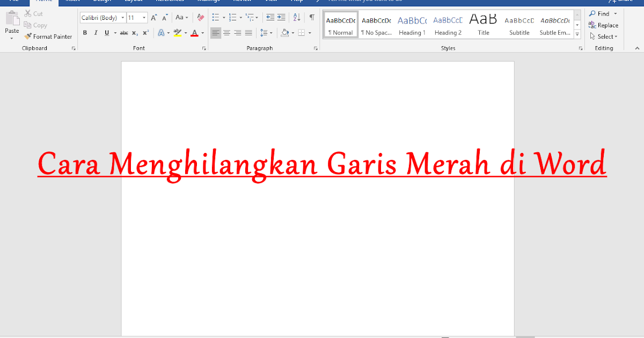Screen dimensions: 644x338
Task: Cut the selection with the scissors icon
Action: click(27, 13)
